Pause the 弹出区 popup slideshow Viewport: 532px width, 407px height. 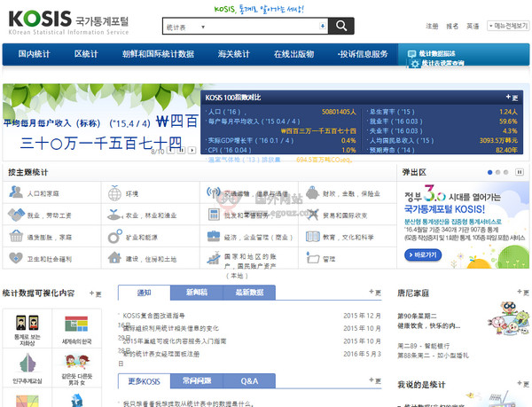519,172
